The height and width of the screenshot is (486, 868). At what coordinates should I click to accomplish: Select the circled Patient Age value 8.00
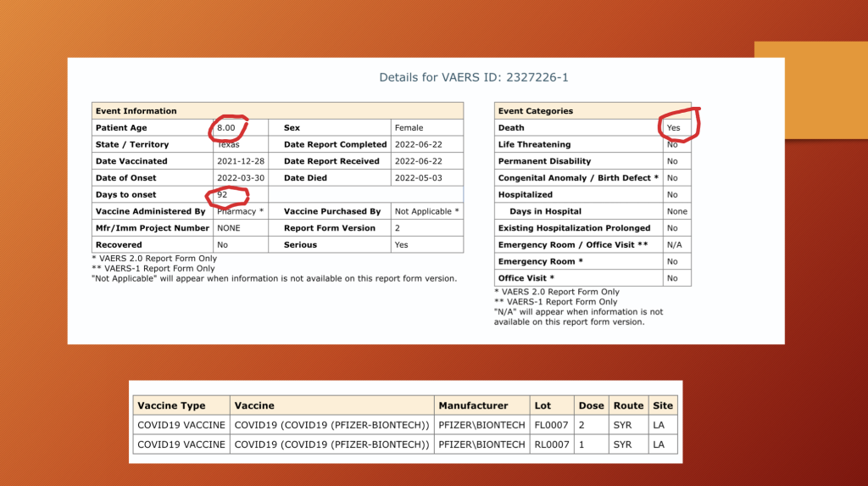pyautogui.click(x=225, y=128)
